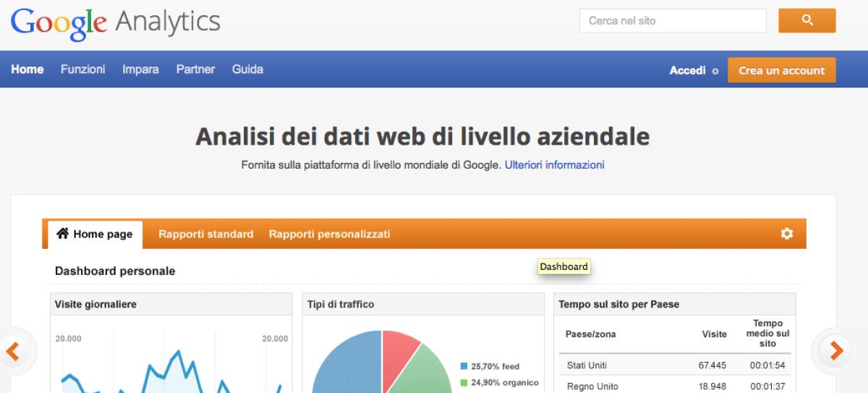Click 'Tempo medio sul sito' column header
Image resolution: width=868 pixels, height=393 pixels.
point(768,334)
